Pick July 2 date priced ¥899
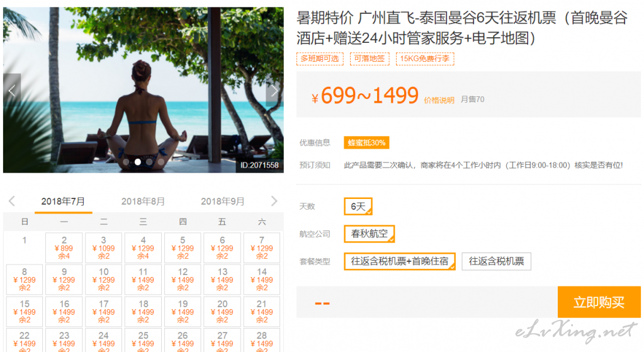The width and height of the screenshot is (644, 352). click(x=64, y=247)
